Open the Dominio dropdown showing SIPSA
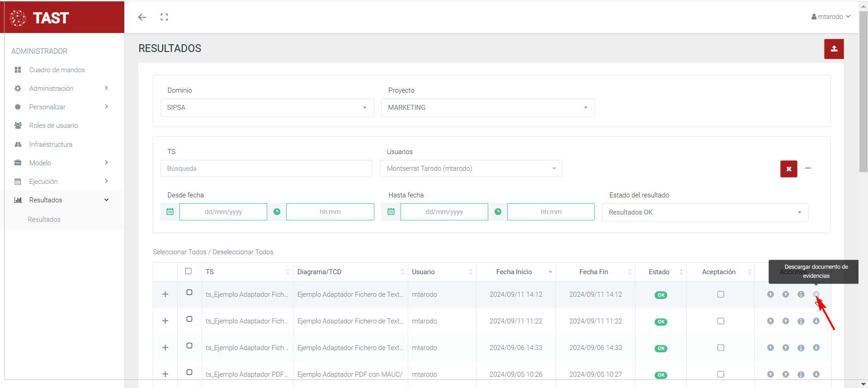The width and height of the screenshot is (868, 388). [x=267, y=108]
